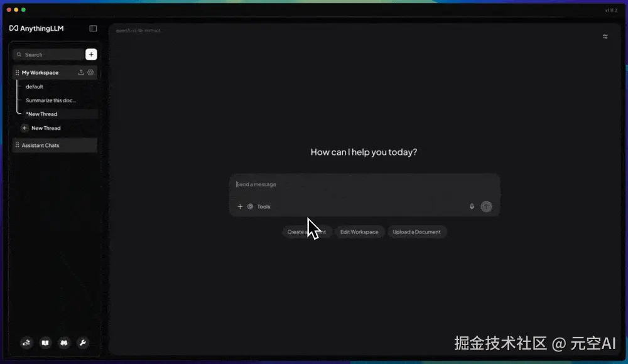Create a new workspace with plus button

[x=91, y=55]
